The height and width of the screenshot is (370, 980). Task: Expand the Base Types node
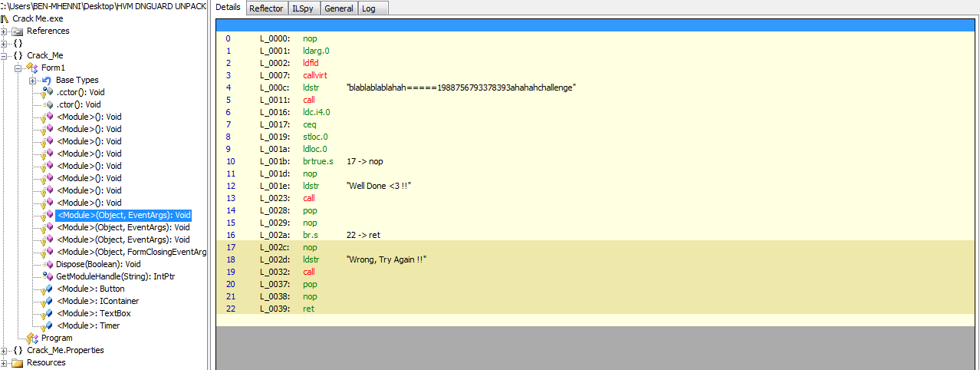tap(32, 80)
